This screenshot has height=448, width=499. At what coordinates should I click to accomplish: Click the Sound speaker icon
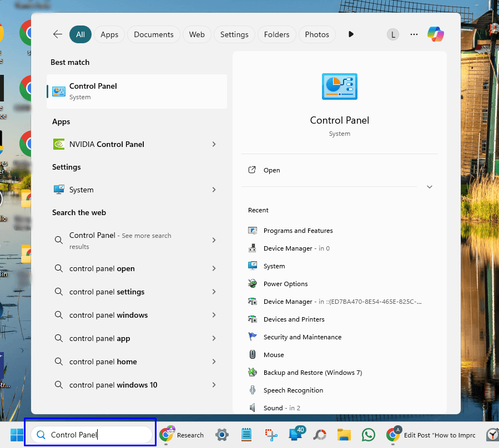[x=253, y=408]
